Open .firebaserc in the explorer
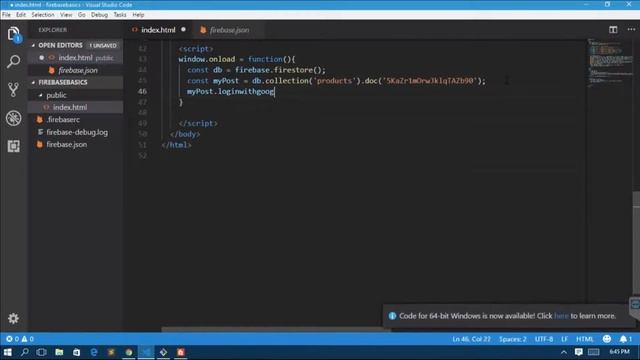Screen dimensions: 640x360 click(x=76, y=120)
